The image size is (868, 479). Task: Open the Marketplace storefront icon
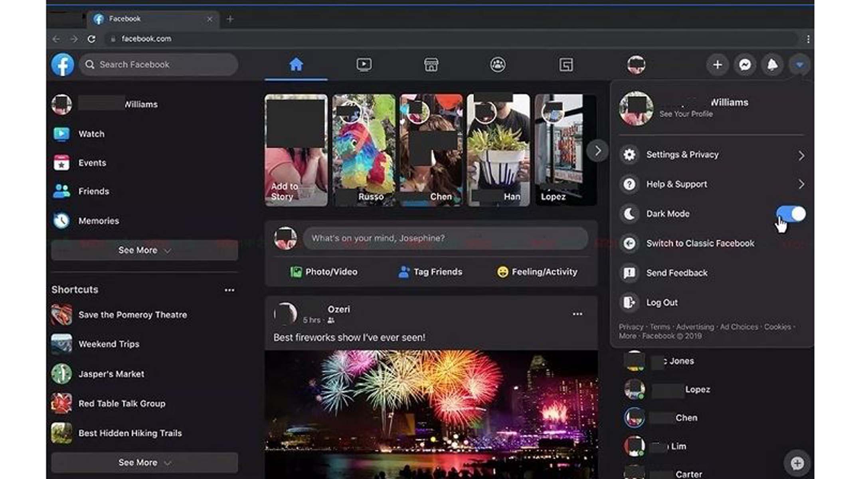[431, 65]
